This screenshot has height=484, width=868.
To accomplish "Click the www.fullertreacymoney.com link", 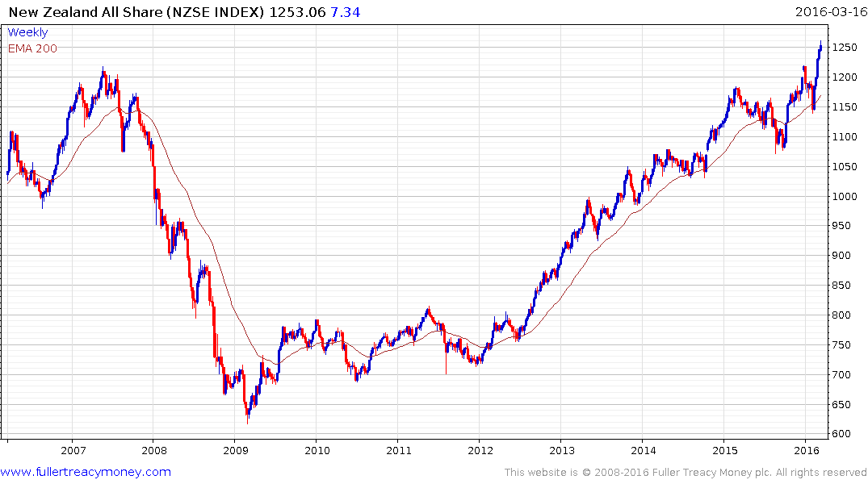I will pyautogui.click(x=86, y=472).
